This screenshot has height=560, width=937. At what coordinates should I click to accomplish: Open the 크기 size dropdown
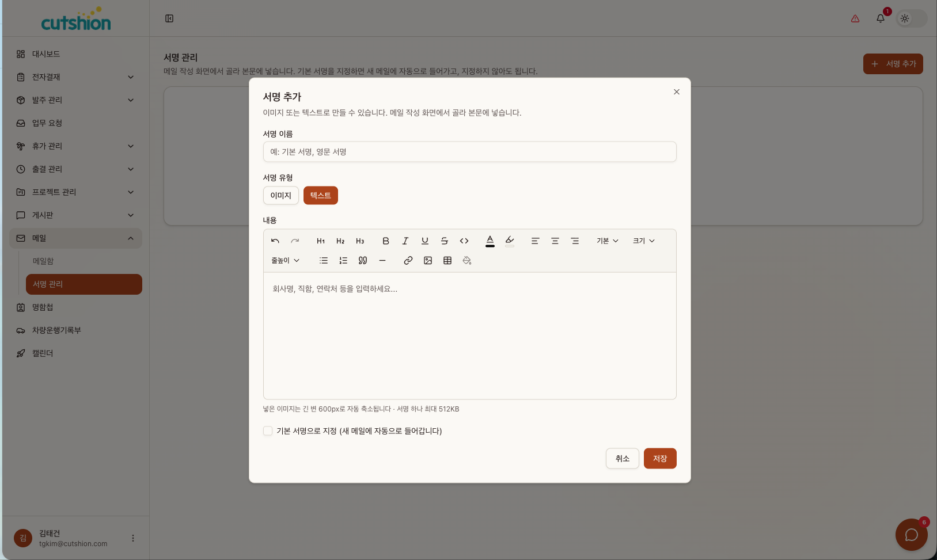coord(644,241)
